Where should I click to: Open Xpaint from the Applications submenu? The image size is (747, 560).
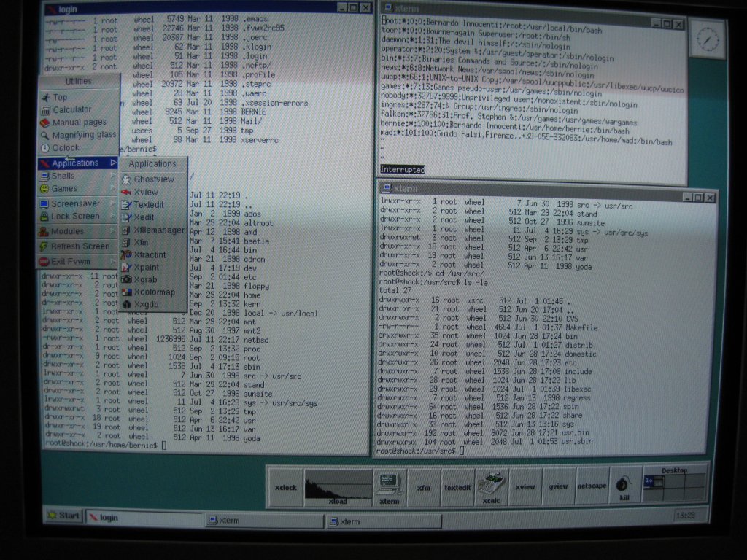pos(146,268)
